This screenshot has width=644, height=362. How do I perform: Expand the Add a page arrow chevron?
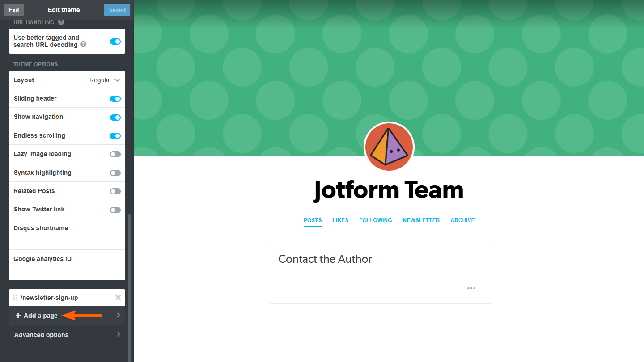(119, 315)
